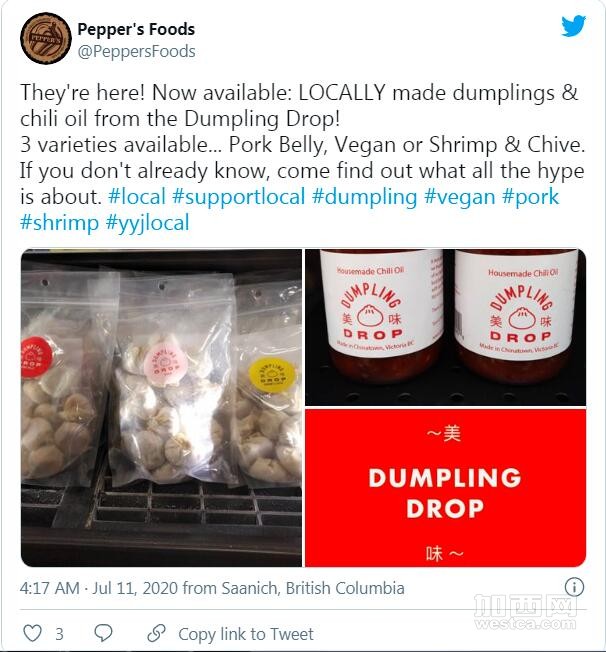Open the red Dumpling Drop logo image
The width and height of the screenshot is (606, 652).
coord(445,488)
